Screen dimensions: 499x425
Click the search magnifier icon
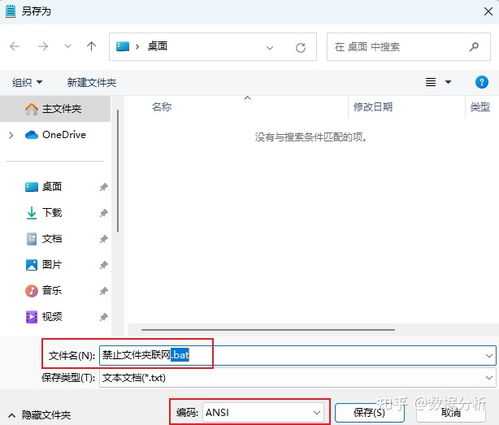pyautogui.click(x=474, y=47)
